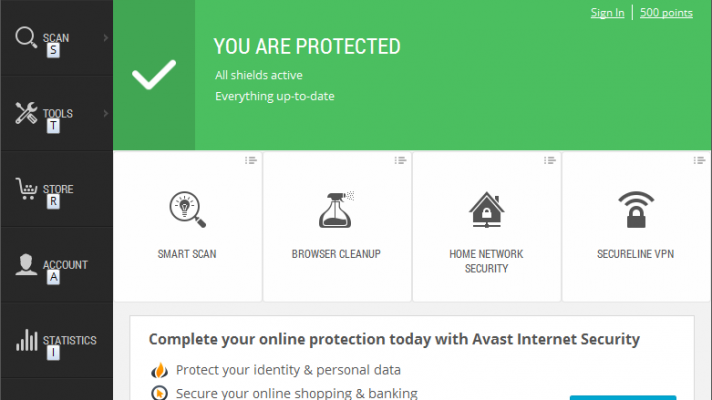Viewport: 712px width, 400px height.
Task: Open the SecureLine VPN tile options menu
Action: coord(701,160)
